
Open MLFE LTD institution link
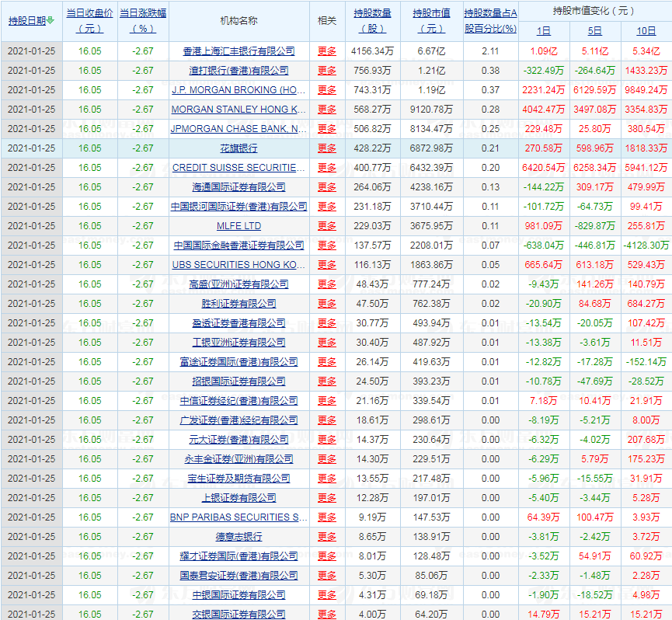point(239,226)
